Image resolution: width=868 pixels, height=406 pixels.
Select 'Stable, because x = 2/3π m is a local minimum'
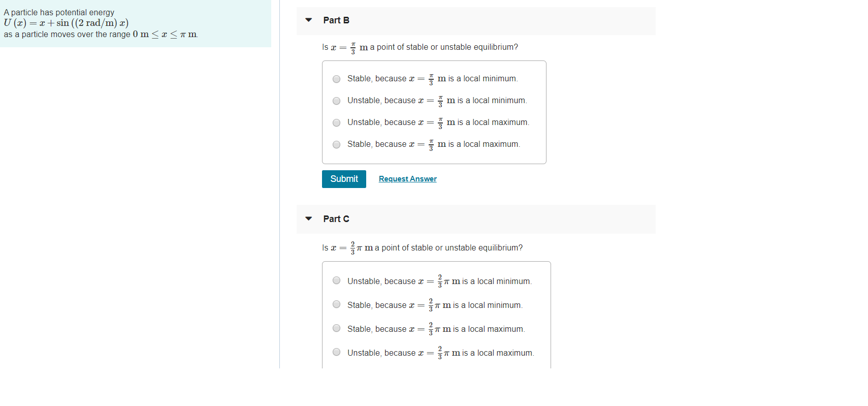(336, 304)
